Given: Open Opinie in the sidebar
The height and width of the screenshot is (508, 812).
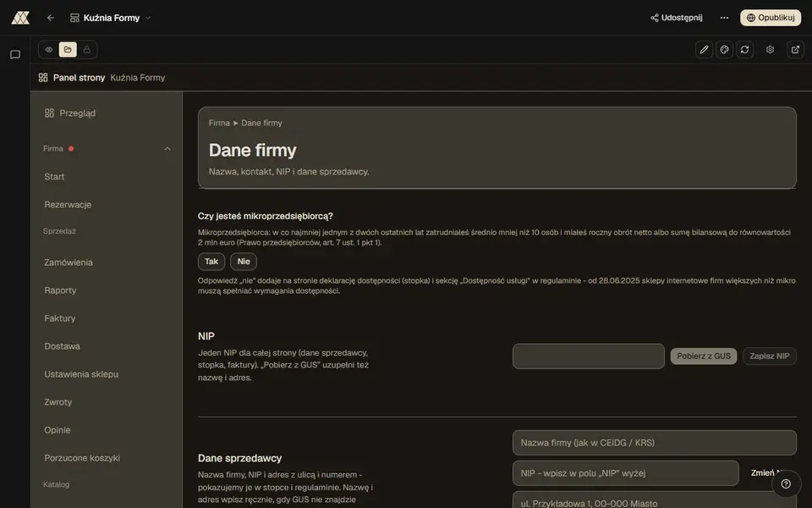Looking at the screenshot, I should [x=107, y=430].
